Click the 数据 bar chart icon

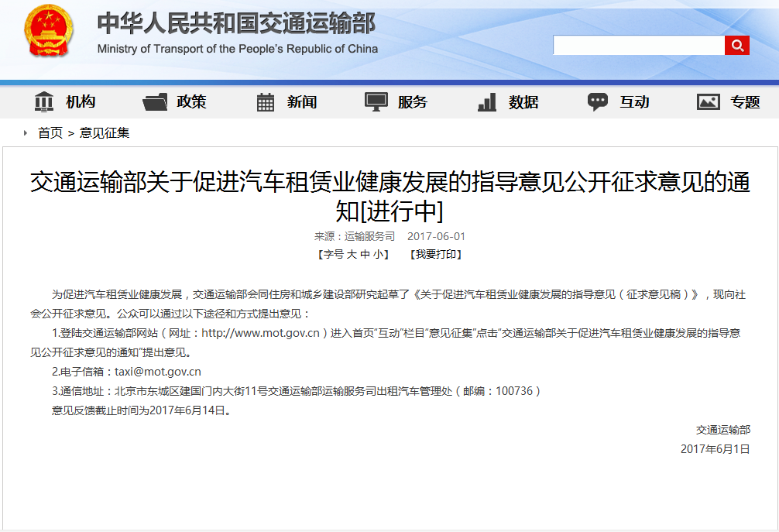pyautogui.click(x=487, y=101)
